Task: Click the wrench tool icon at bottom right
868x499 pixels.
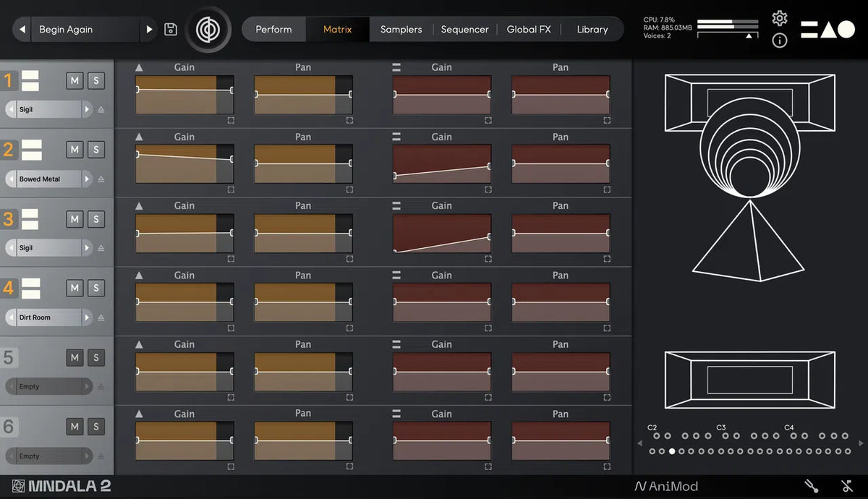Action: [812, 486]
